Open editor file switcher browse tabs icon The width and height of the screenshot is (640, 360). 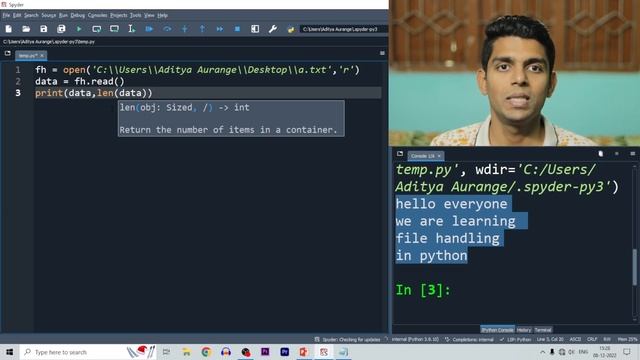pos(7,53)
